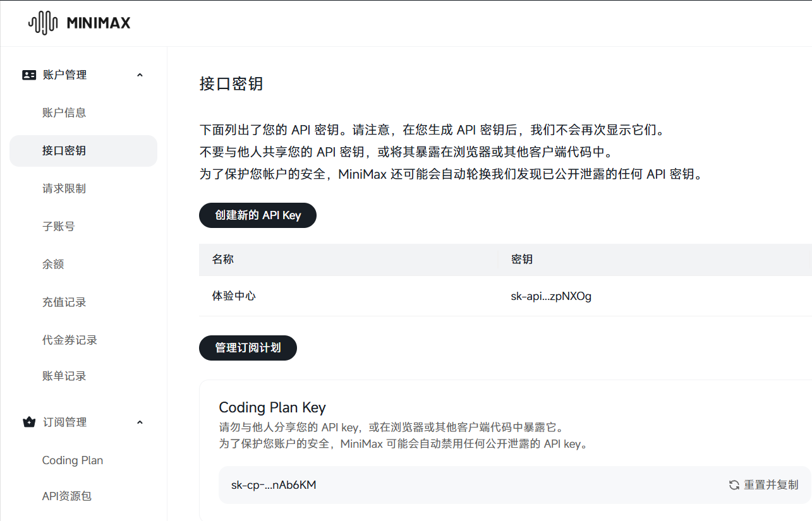Click the Coding Plan Key card title
Image resolution: width=812 pixels, height=521 pixels.
pyautogui.click(x=272, y=407)
